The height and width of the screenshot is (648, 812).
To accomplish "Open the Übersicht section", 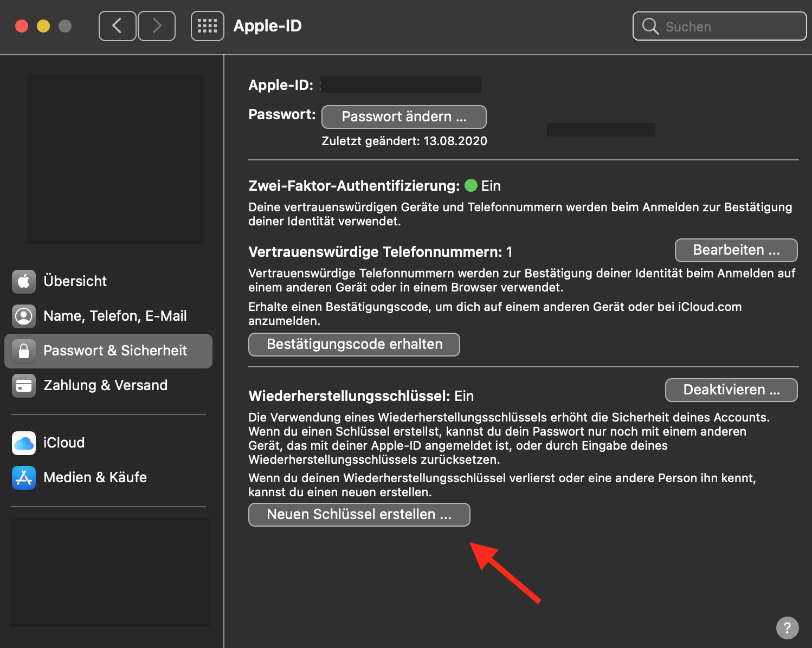I will [108, 281].
